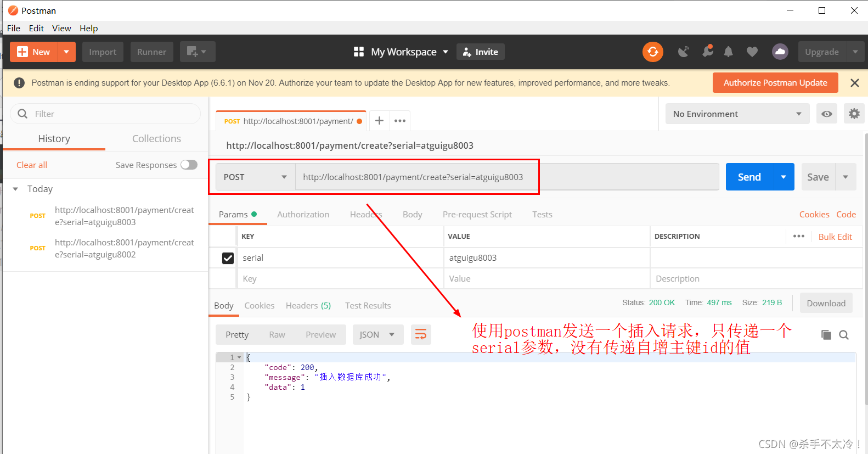Click Authorize Postman Update button

(775, 82)
